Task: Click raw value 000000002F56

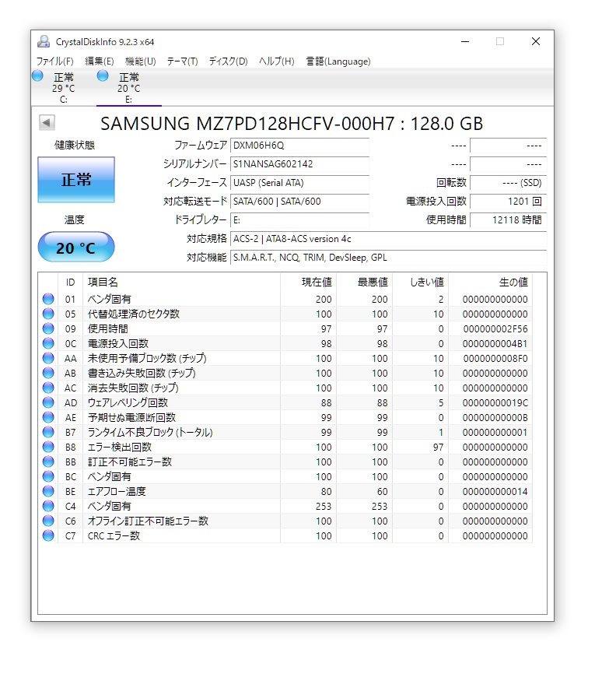Action: point(495,328)
